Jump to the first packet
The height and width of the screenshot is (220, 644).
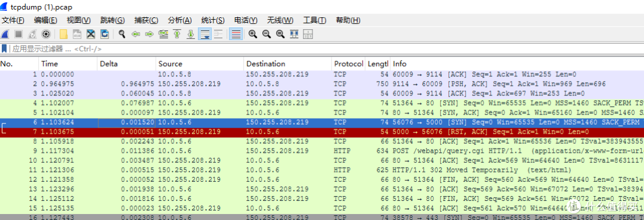click(177, 35)
